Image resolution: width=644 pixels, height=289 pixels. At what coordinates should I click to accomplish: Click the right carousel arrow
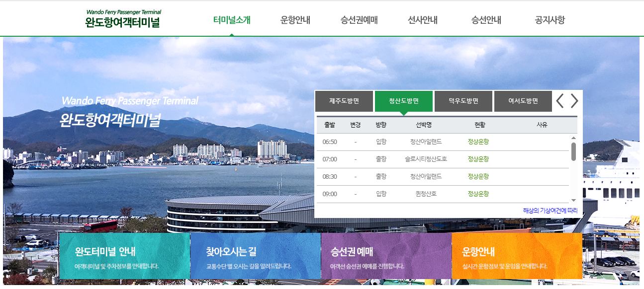[x=574, y=100]
